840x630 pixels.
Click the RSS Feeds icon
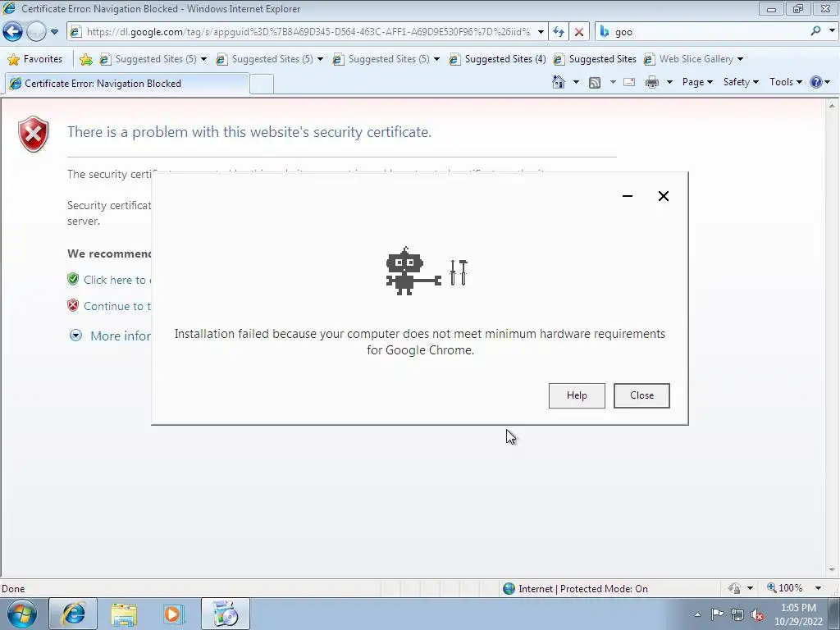click(595, 82)
